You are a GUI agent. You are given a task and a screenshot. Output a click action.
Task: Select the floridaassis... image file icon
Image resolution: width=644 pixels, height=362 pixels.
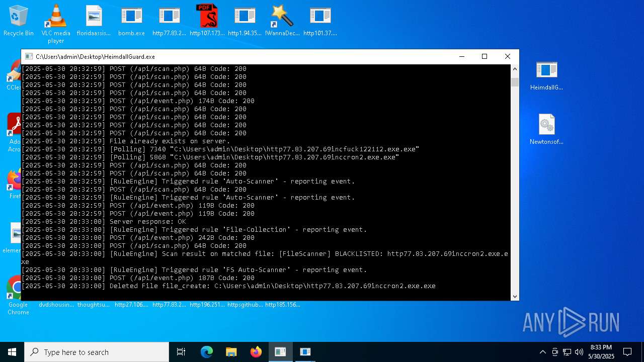(x=94, y=21)
